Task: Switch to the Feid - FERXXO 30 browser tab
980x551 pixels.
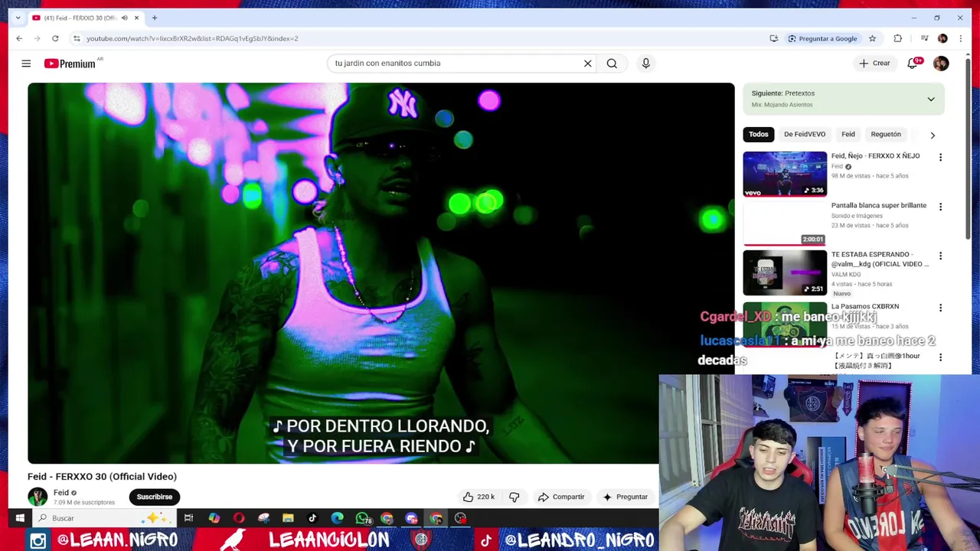Action: coord(80,18)
